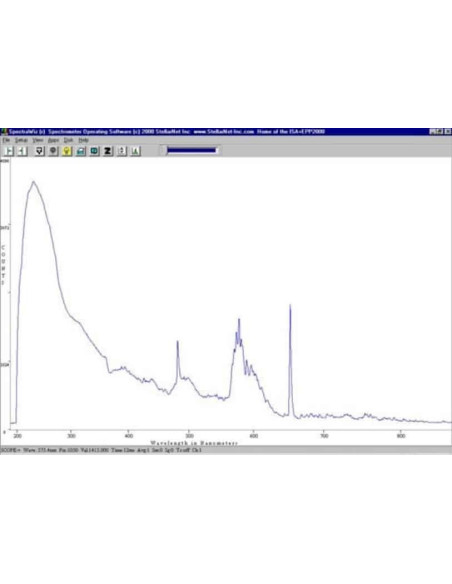This screenshot has height=584, width=452.
Task: Click the 800 wavelength axis label
Action: (401, 436)
